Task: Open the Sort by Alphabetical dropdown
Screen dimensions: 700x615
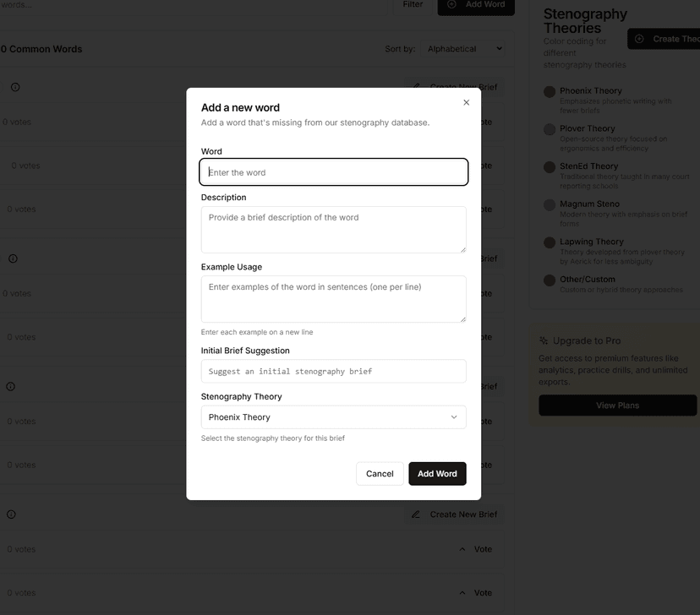Action: (x=463, y=49)
